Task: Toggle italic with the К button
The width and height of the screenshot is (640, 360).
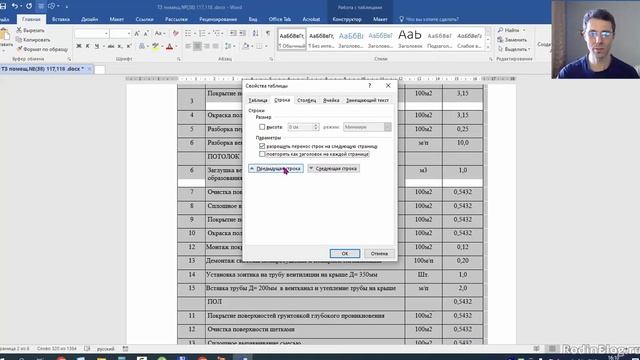Action: (x=87, y=46)
